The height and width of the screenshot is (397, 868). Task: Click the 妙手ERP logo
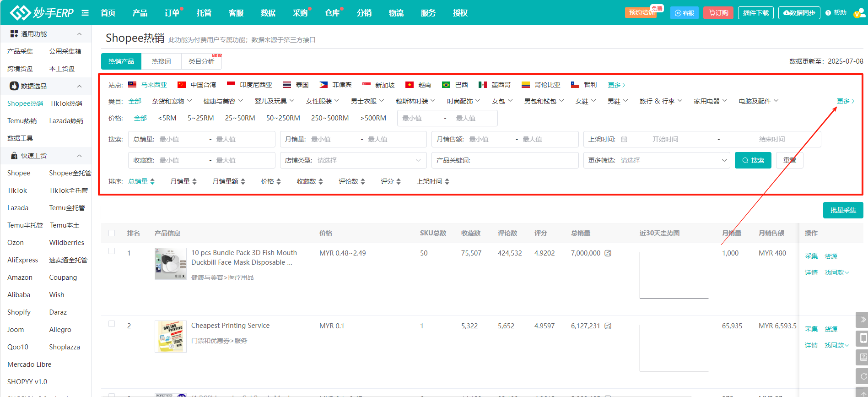tap(42, 12)
